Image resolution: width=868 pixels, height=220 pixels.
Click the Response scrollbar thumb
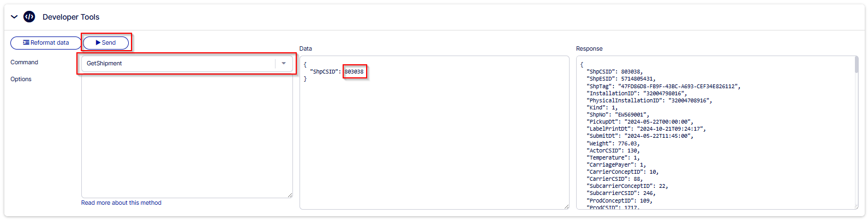(857, 65)
